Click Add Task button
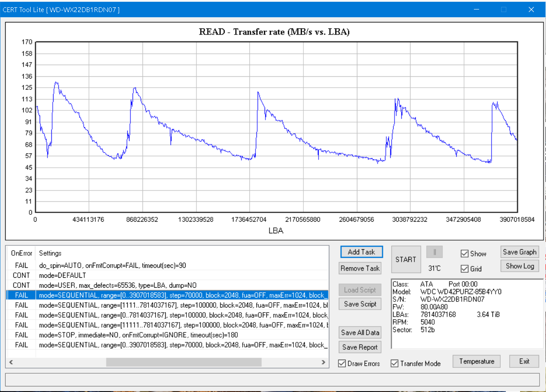Viewport: 546px width, 392px height. [361, 252]
